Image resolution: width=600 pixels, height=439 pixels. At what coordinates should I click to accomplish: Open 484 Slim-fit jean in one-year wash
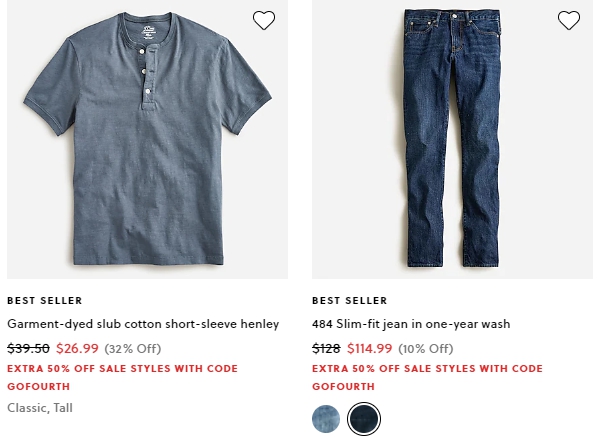click(x=411, y=324)
